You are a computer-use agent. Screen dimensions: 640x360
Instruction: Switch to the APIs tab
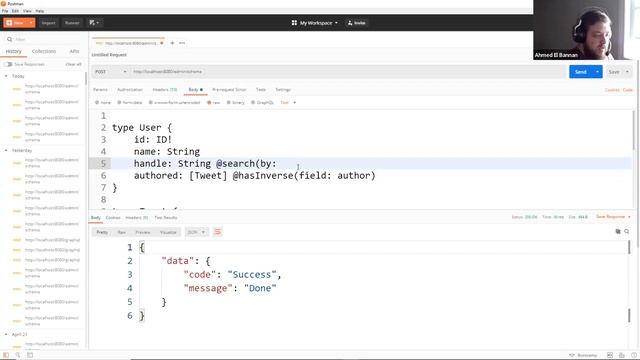click(74, 51)
